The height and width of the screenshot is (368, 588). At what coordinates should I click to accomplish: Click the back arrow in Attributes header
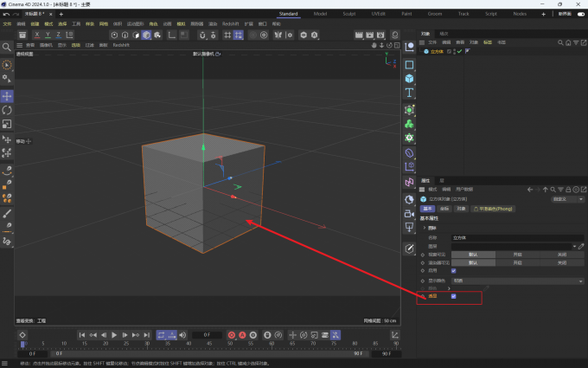(530, 190)
